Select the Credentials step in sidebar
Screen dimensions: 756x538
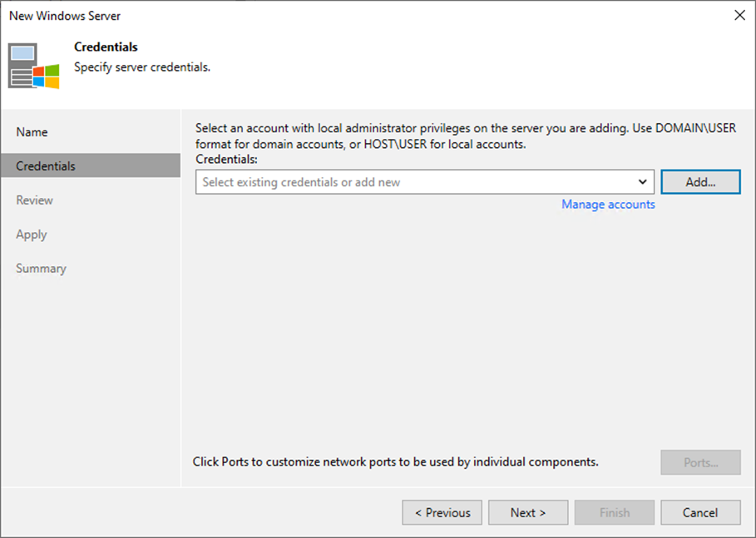pyautogui.click(x=91, y=165)
